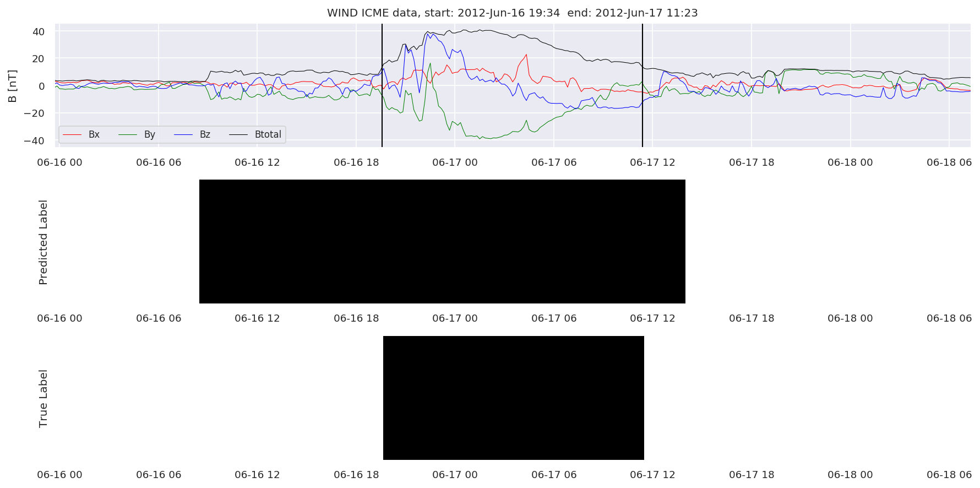Click "06-16 18" tick under the magnetic field plot

click(356, 162)
